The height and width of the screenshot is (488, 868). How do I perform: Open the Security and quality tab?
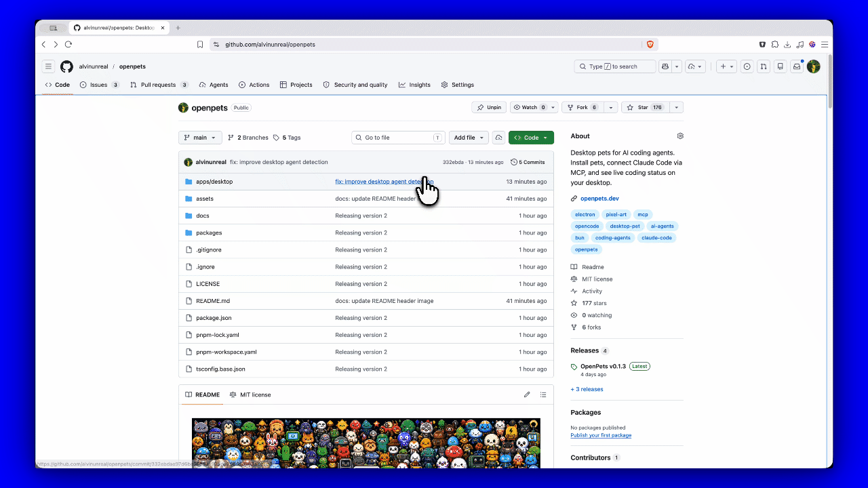tap(355, 85)
